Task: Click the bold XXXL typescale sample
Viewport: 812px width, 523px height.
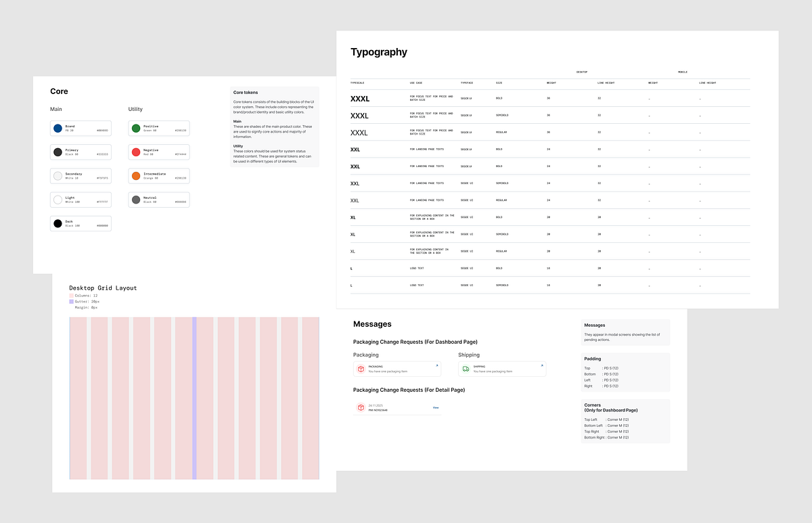Action: [x=360, y=99]
